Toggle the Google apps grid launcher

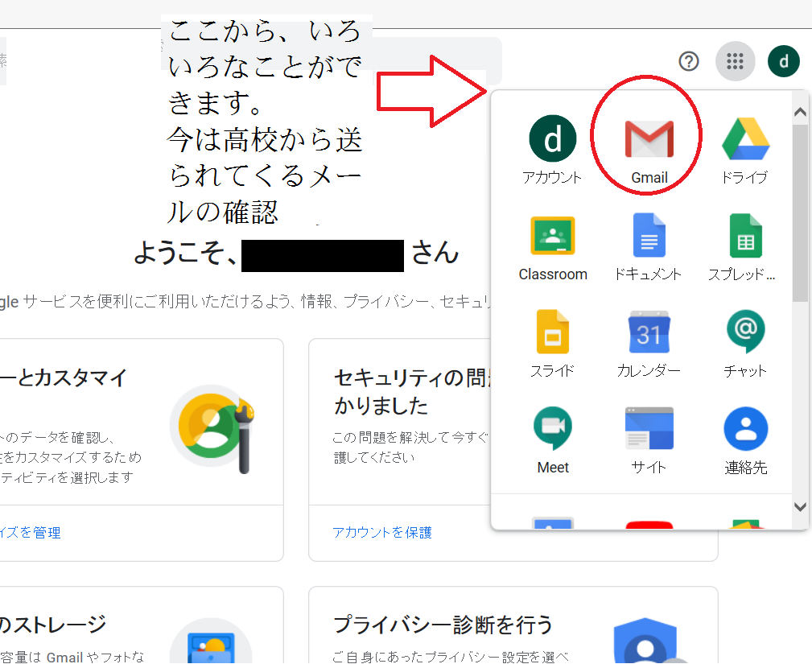(735, 61)
